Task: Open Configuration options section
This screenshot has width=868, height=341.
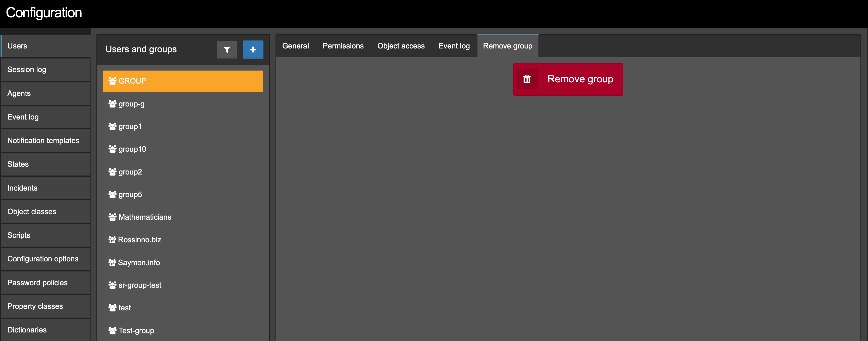Action: coord(46,259)
